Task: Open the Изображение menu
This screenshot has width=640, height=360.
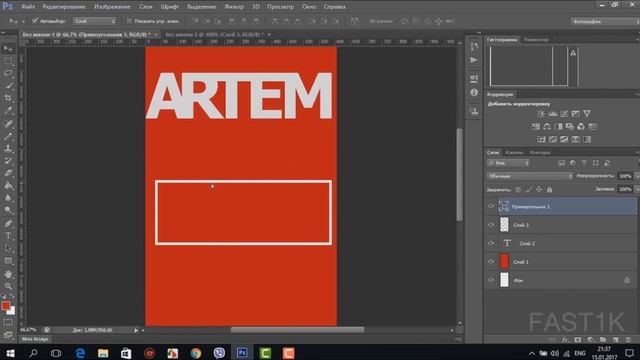Action: [112, 7]
